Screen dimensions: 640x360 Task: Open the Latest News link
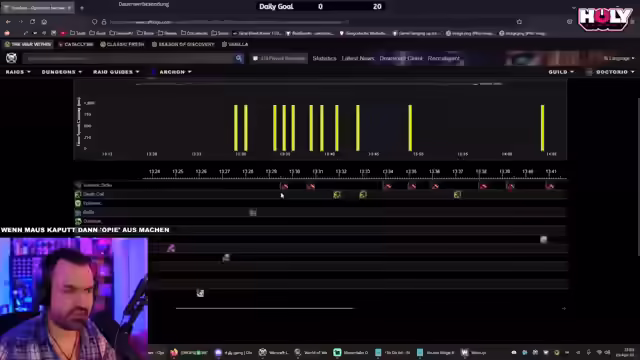click(x=358, y=58)
